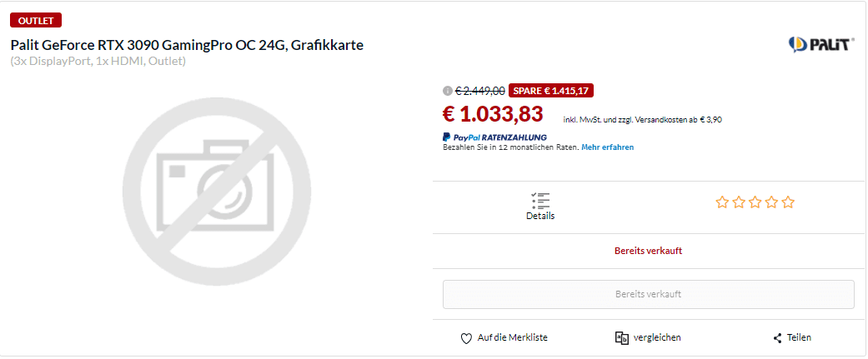Open the Palit GeForce RTX 3090 product title
The image size is (868, 359).
pos(187,44)
